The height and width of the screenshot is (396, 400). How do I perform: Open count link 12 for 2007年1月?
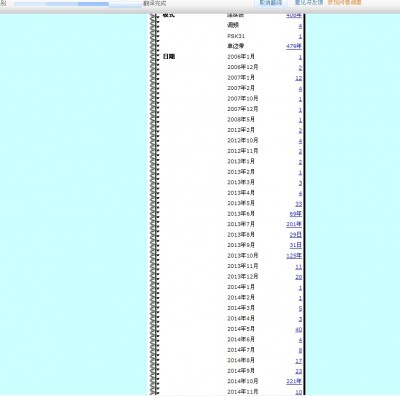[298, 78]
